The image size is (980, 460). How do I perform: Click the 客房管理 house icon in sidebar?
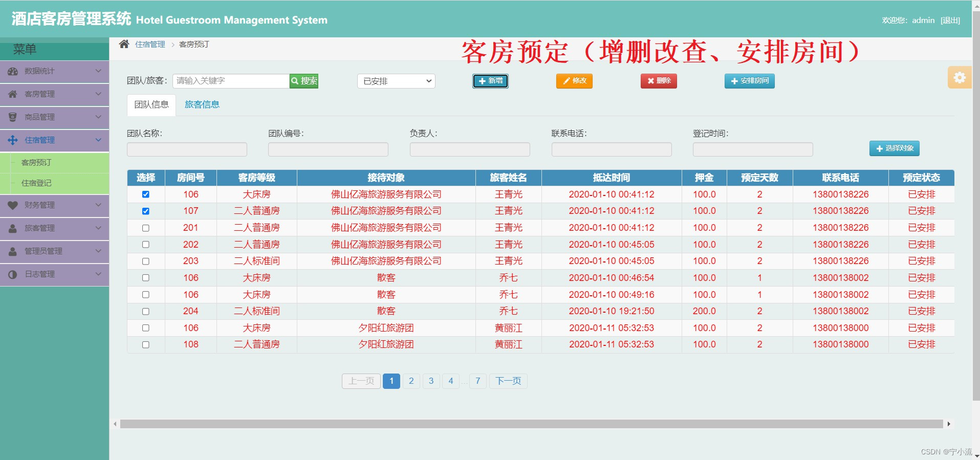(13, 94)
